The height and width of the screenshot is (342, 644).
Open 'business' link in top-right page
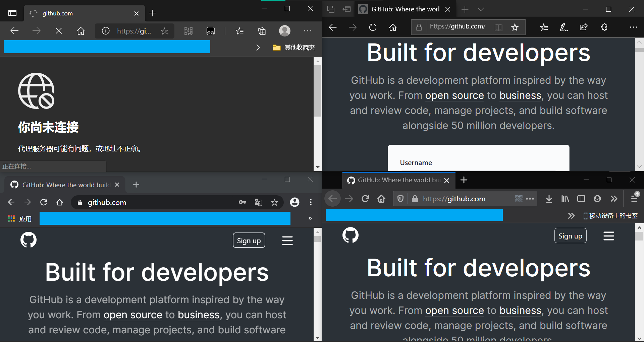(x=520, y=95)
